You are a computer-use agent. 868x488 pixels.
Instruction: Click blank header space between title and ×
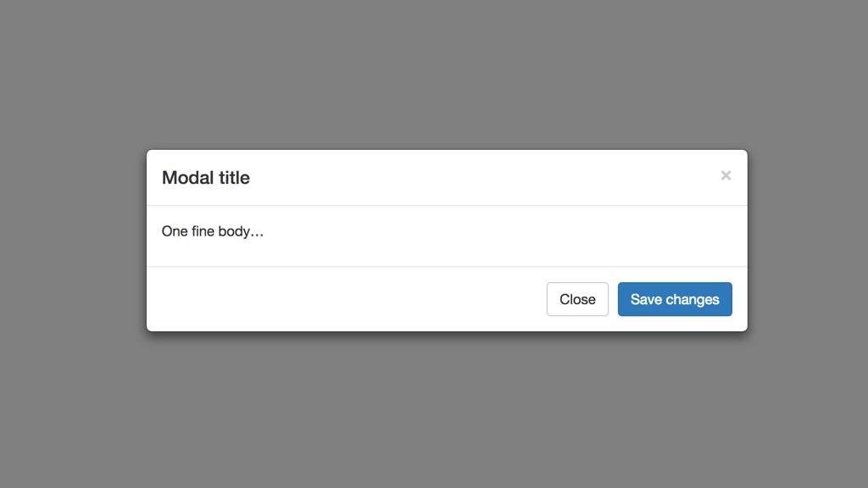483,178
